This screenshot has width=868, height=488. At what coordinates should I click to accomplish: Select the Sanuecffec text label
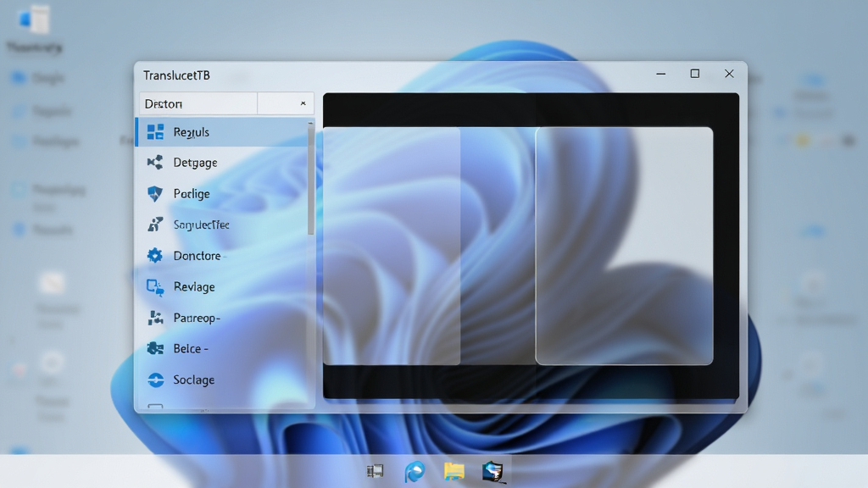(202, 225)
